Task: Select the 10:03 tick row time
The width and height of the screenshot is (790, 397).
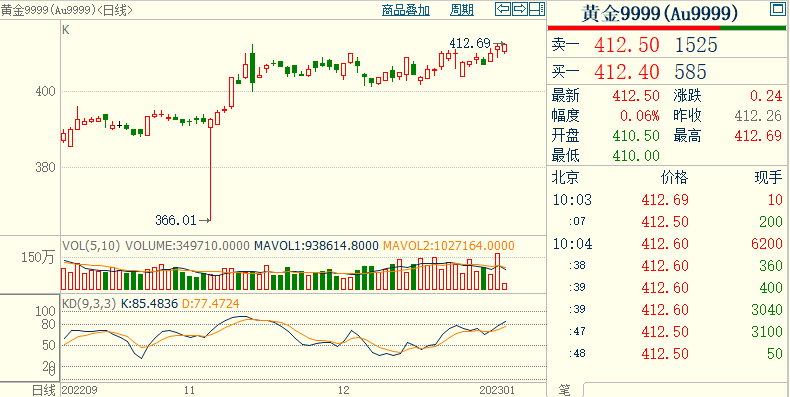Action: 572,200
